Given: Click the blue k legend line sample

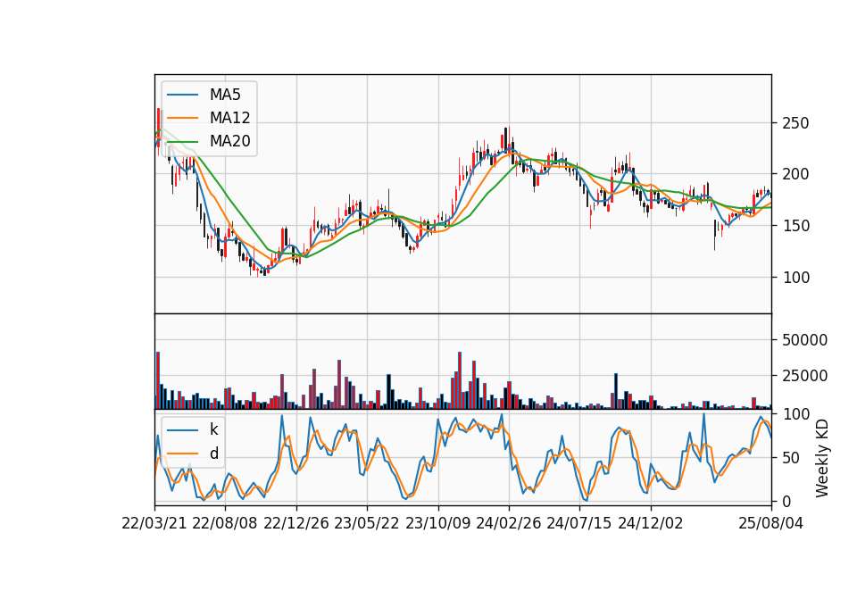Looking at the screenshot, I should (x=182, y=430).
